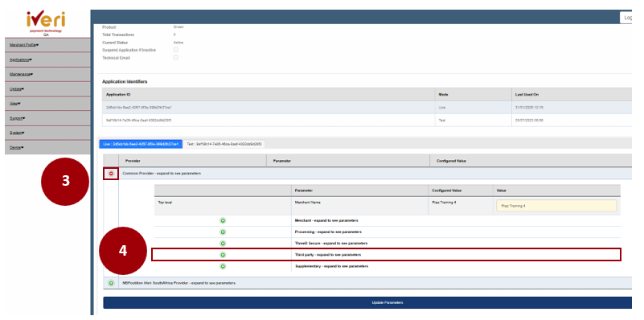Click 'Common Provider - expand to see parameters' text

[x=162, y=174]
